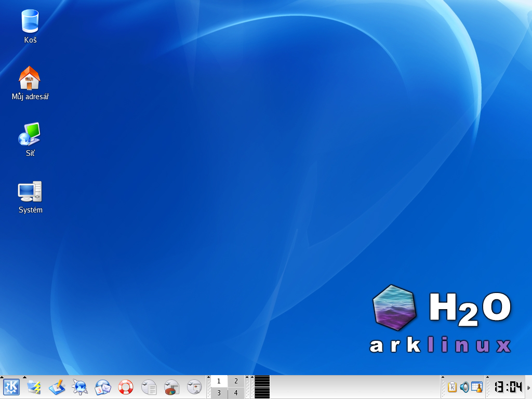
Task: Open Klipper clipboard tray icon
Action: [x=452, y=387]
